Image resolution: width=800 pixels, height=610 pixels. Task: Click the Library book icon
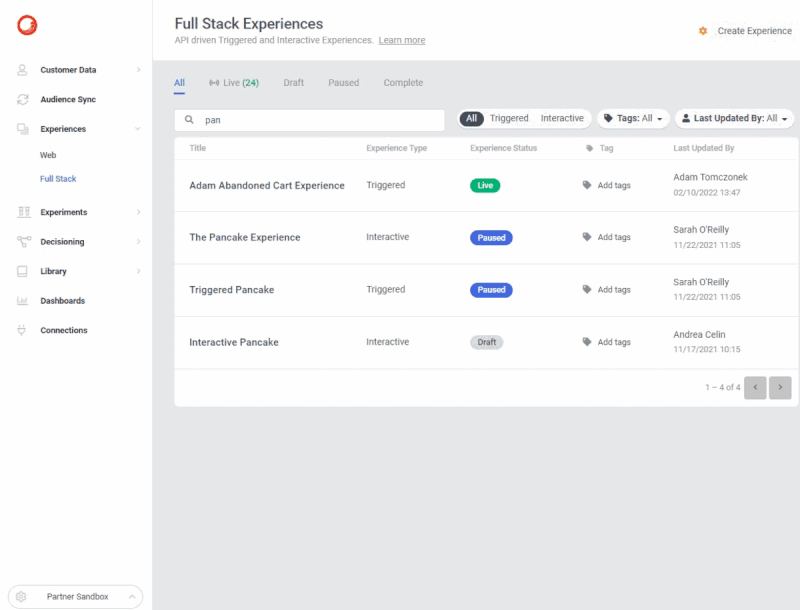pos(22,271)
